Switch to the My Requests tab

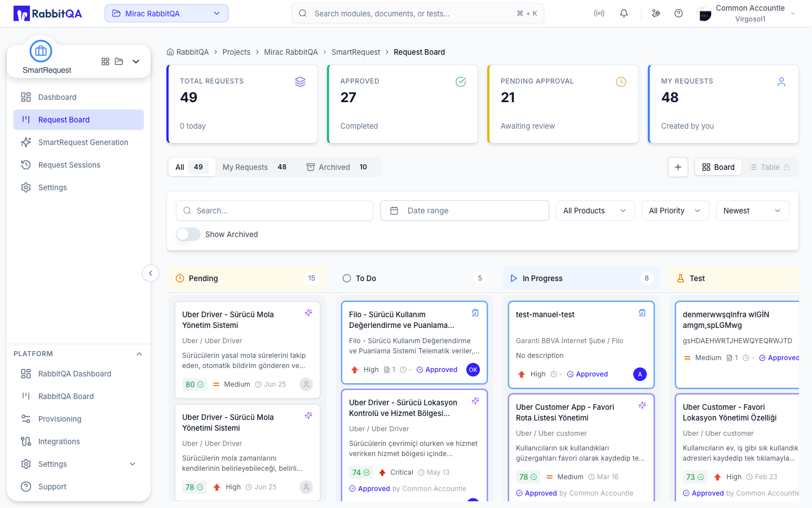tap(255, 167)
